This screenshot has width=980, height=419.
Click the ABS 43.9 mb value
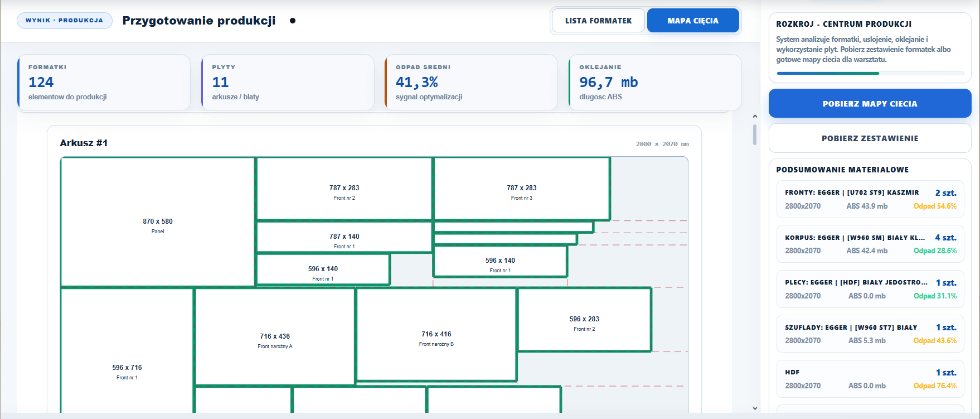tap(867, 206)
